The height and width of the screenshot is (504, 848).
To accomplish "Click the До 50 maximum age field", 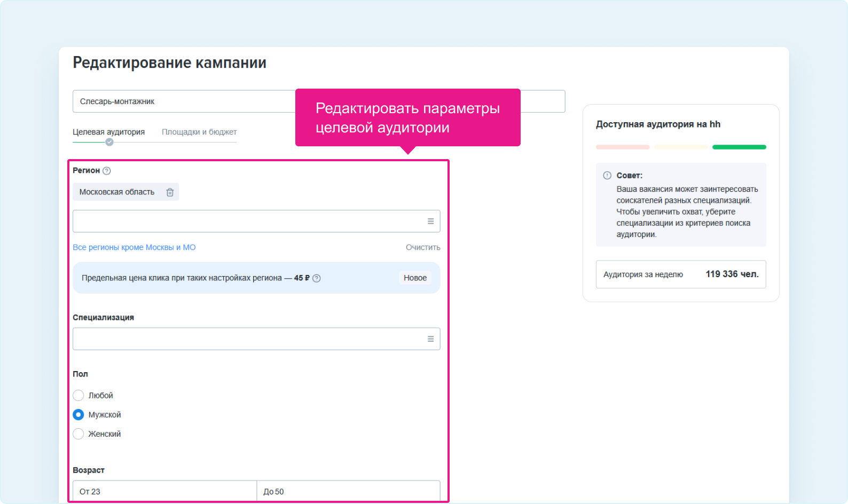I will pyautogui.click(x=348, y=491).
